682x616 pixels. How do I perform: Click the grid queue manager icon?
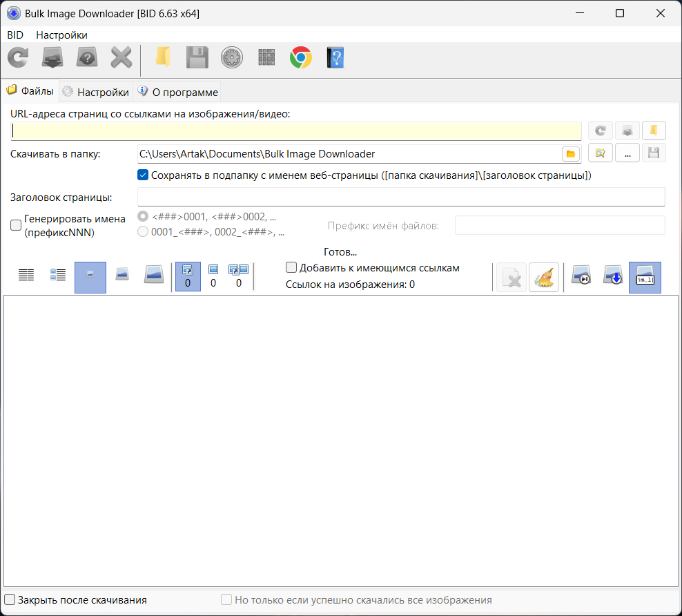[266, 57]
